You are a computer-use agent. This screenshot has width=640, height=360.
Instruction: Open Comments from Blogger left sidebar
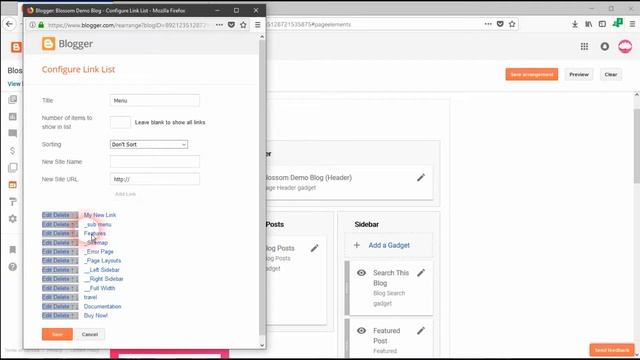click(13, 133)
